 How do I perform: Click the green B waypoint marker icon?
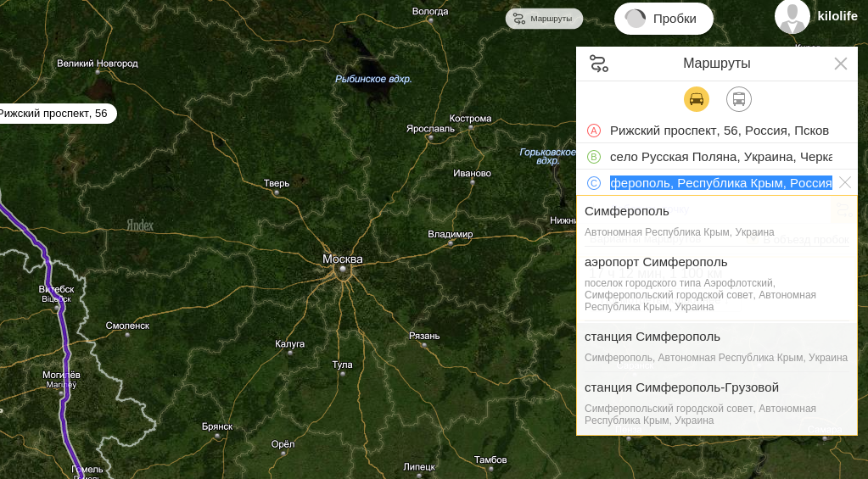(593, 157)
